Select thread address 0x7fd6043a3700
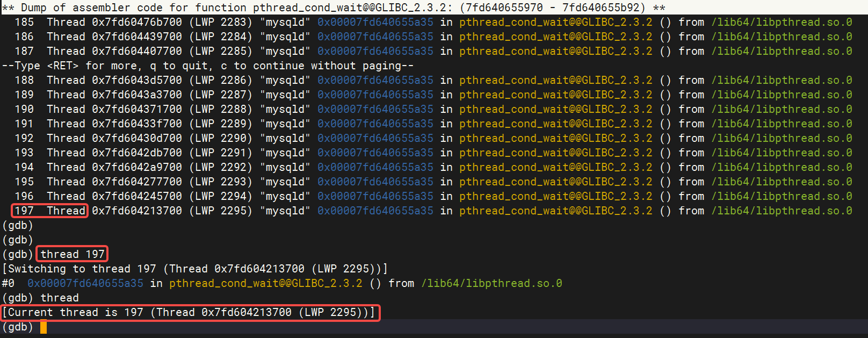The image size is (868, 338). click(x=137, y=95)
